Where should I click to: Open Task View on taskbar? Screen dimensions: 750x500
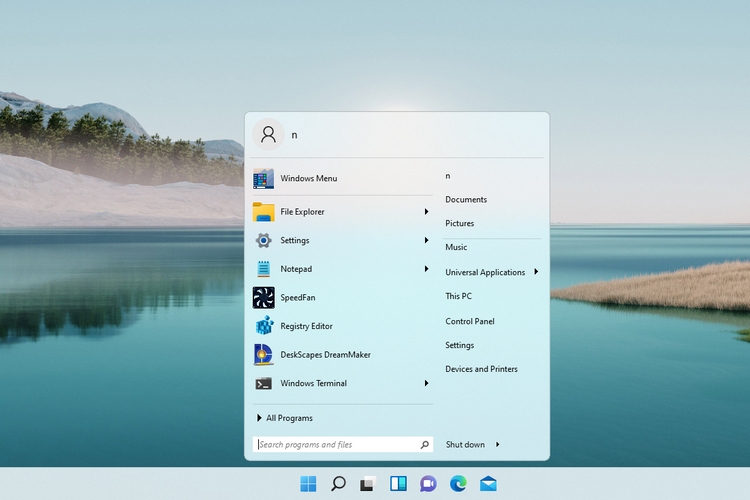368,484
